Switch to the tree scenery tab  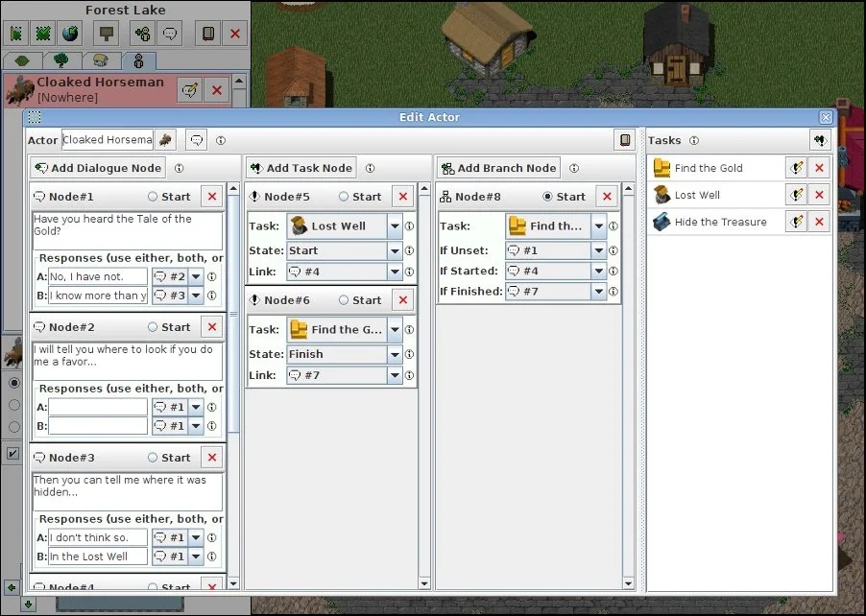point(61,60)
